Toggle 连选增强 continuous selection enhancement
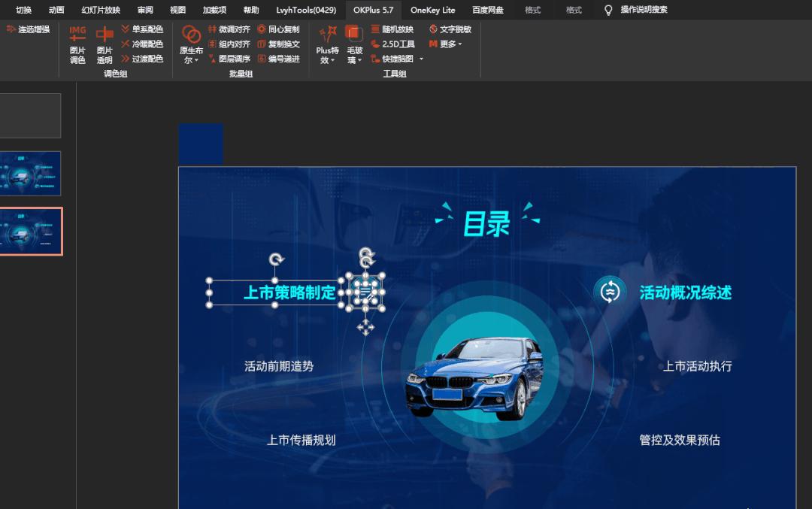Viewport: 812px width, 509px height. pos(29,29)
